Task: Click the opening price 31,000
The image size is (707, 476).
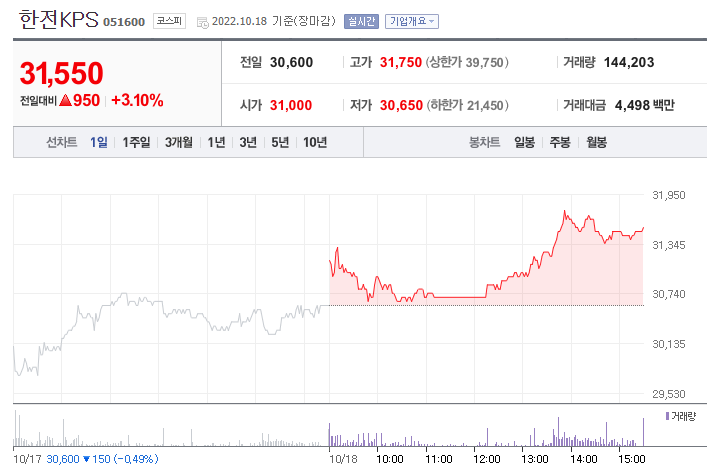Action: tap(291, 105)
